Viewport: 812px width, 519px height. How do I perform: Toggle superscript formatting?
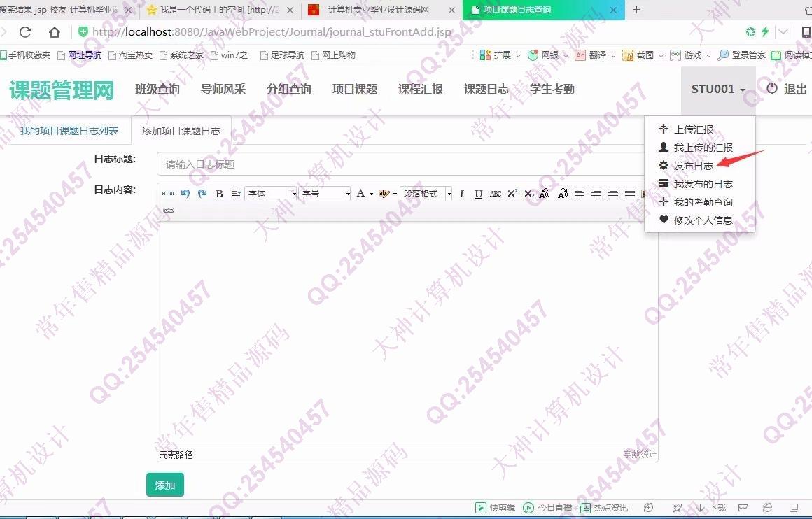pos(512,194)
